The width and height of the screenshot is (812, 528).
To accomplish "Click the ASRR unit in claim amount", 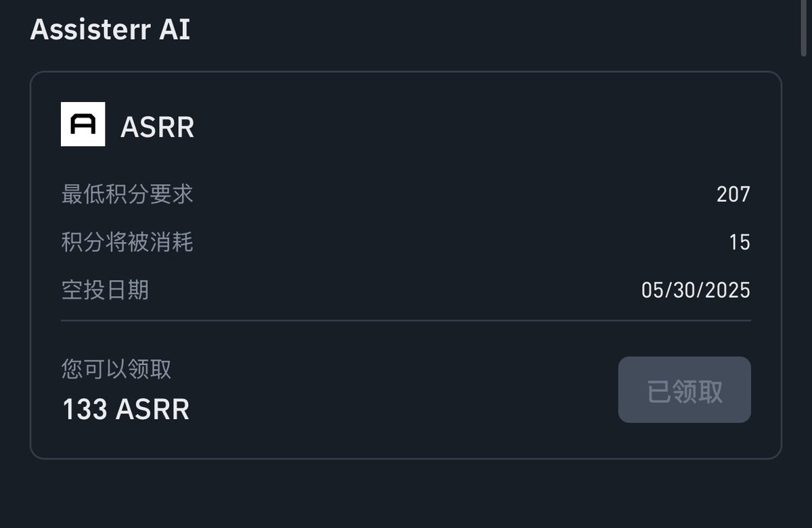I will point(153,409).
